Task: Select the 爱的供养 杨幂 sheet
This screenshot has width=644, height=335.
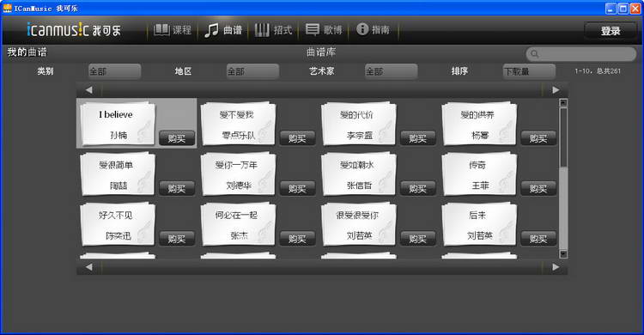Action: (479, 124)
